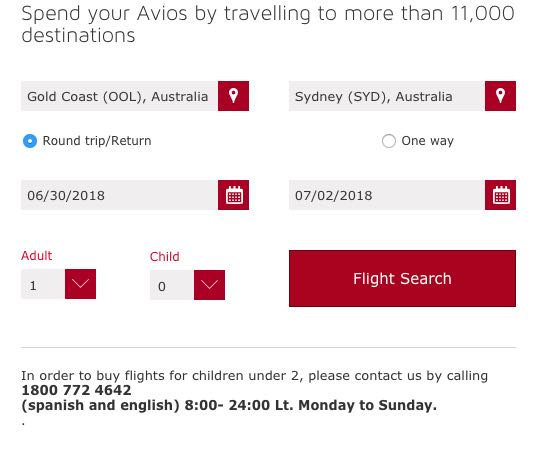Click the Gold Coast (OOL) origin field
Viewport: 533px width, 451px height.
click(x=119, y=96)
